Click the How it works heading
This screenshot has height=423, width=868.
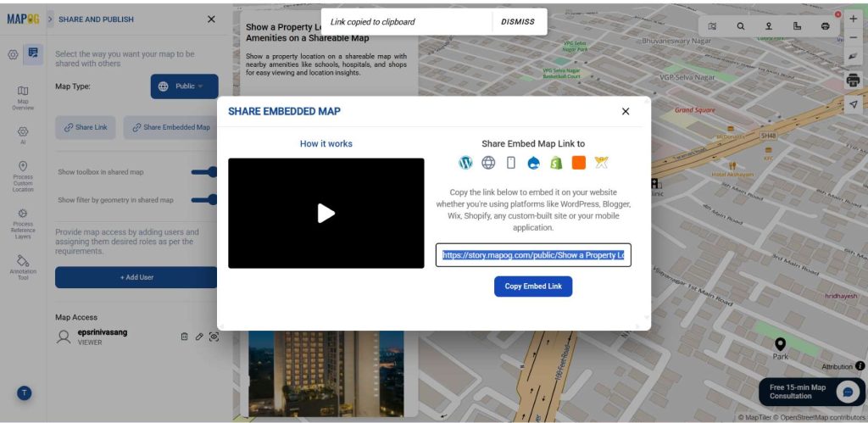click(x=326, y=144)
